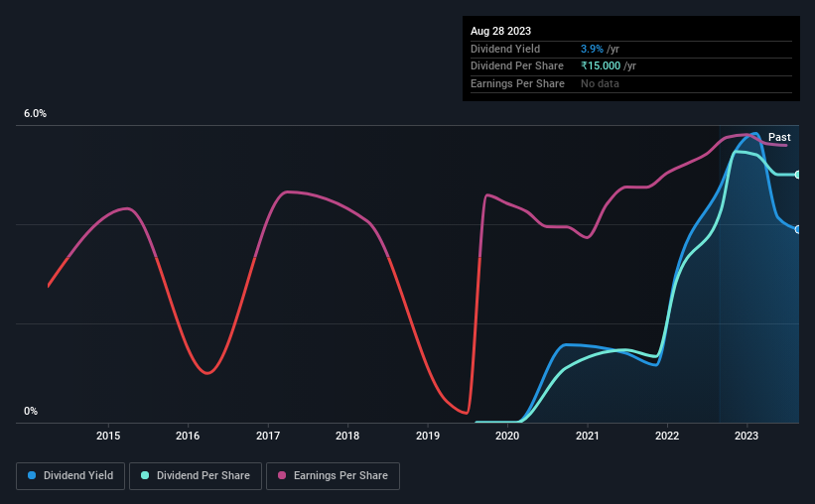Image resolution: width=815 pixels, height=504 pixels.
Task: Click the Past label on chart
Action: (779, 137)
